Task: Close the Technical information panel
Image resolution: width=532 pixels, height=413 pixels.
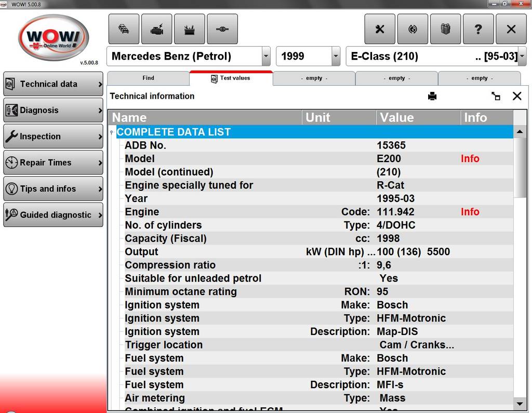Action: click(x=517, y=96)
